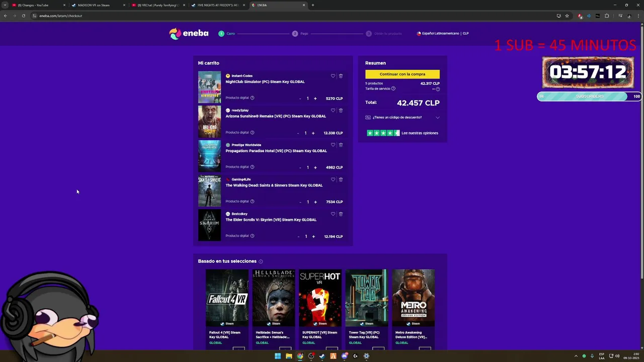Open Chrome from the taskbar
Viewport: 644px width, 362px height.
[300, 356]
